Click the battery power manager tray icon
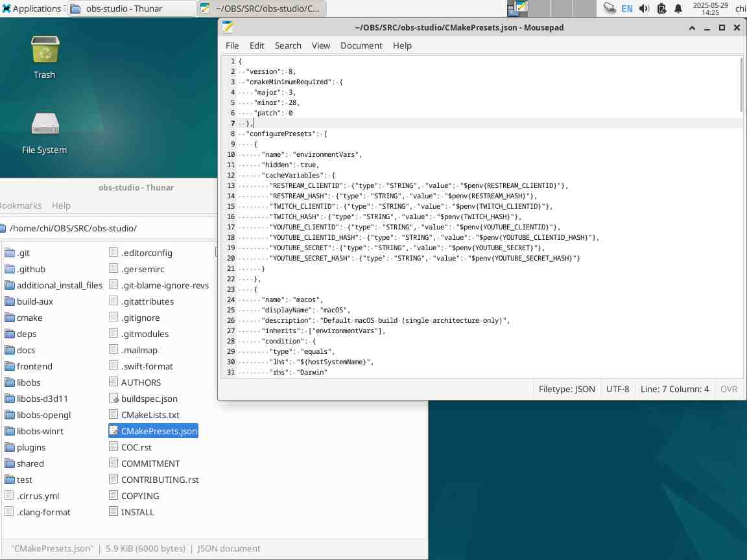747x560 pixels. [661, 8]
